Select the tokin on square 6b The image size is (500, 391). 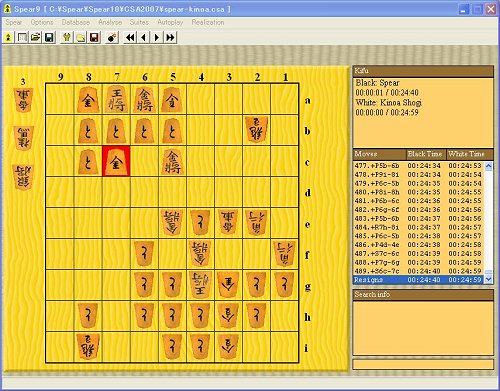pyautogui.click(x=144, y=130)
